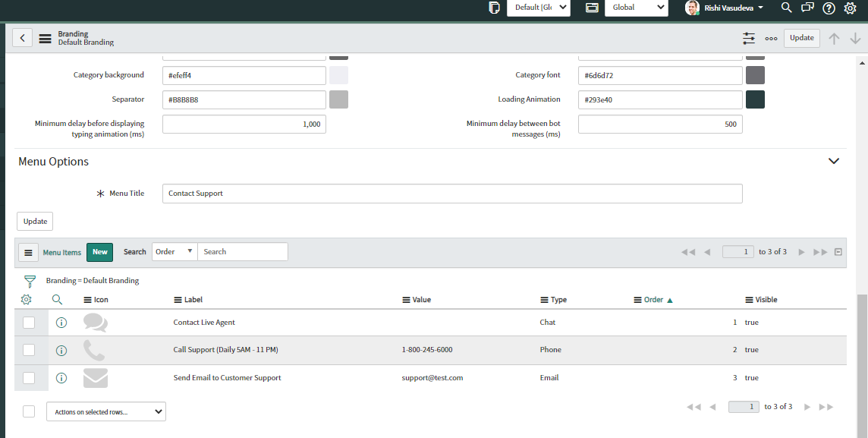Preview Call Support record info icon

61,350
